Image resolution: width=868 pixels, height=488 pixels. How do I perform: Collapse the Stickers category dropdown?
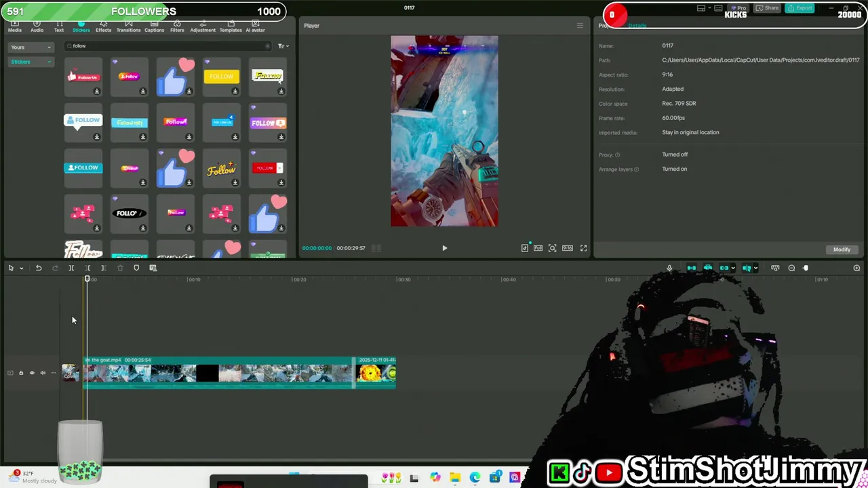pyautogui.click(x=31, y=62)
